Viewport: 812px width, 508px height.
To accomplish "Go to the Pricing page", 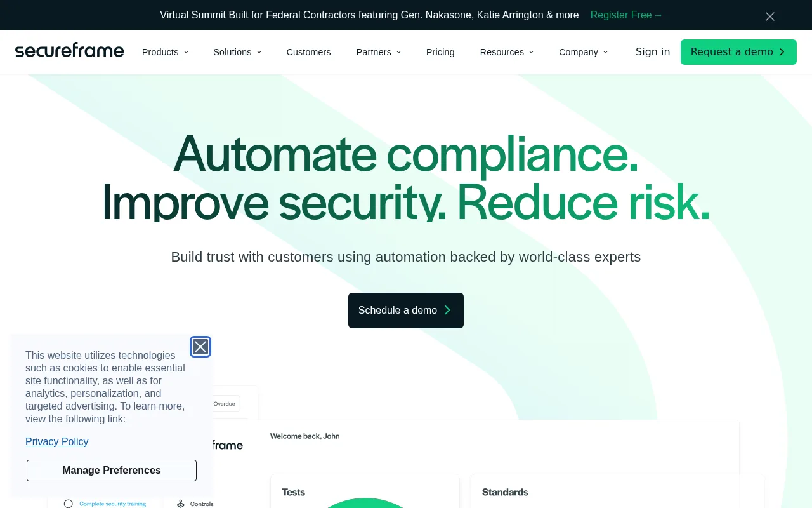I will click(440, 52).
